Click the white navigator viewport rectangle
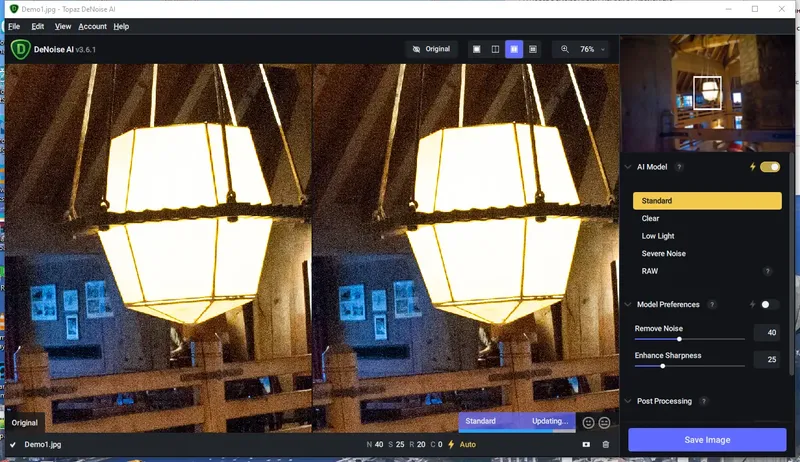Image resolution: width=800 pixels, height=462 pixels. 707,92
